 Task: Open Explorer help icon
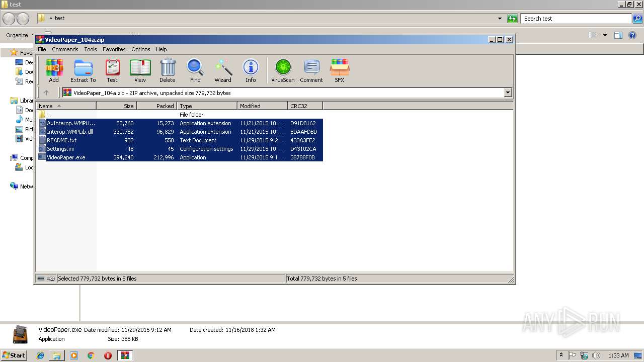[x=633, y=35]
